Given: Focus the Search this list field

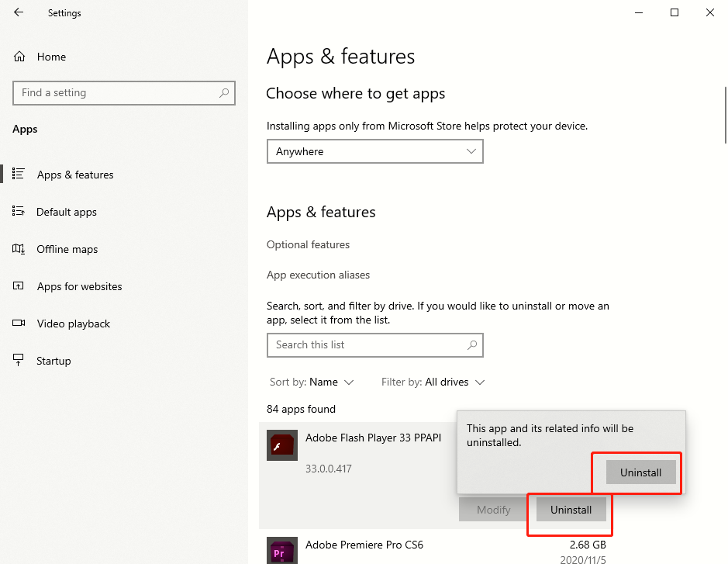Looking at the screenshot, I should (375, 345).
